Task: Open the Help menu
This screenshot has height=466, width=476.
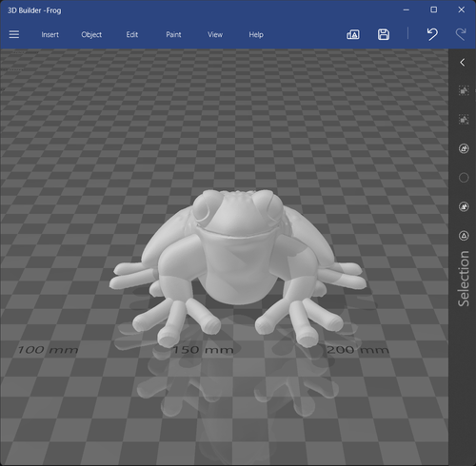Action: 256,34
